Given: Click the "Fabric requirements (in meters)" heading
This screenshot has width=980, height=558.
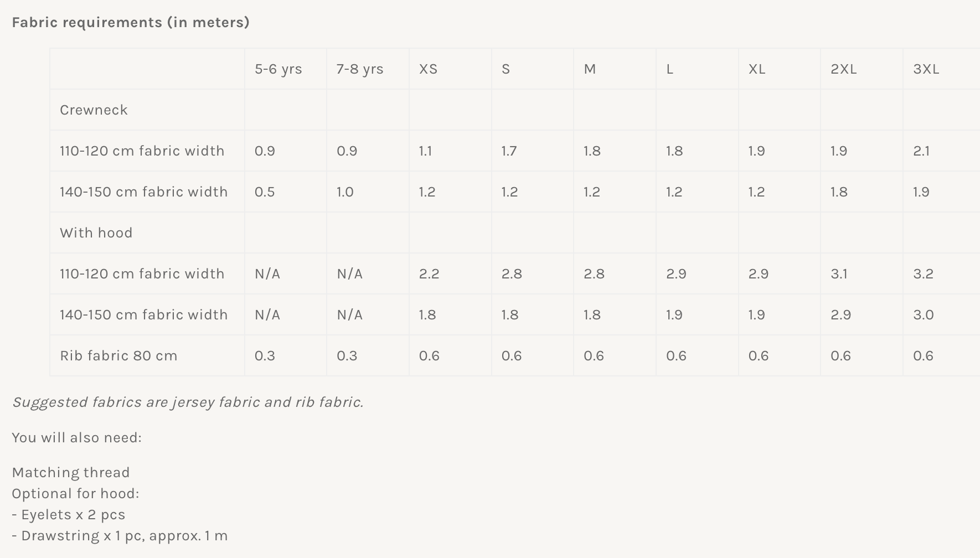Looking at the screenshot, I should click(131, 22).
